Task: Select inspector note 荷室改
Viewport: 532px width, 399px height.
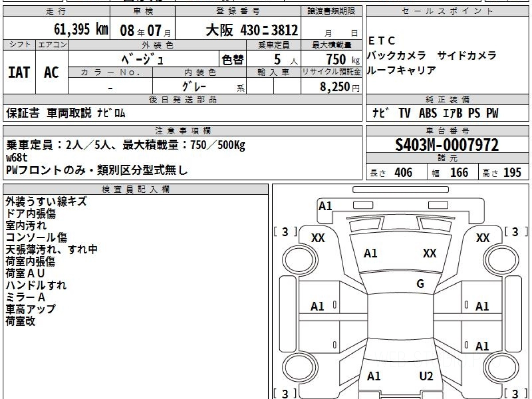Action: point(20,321)
